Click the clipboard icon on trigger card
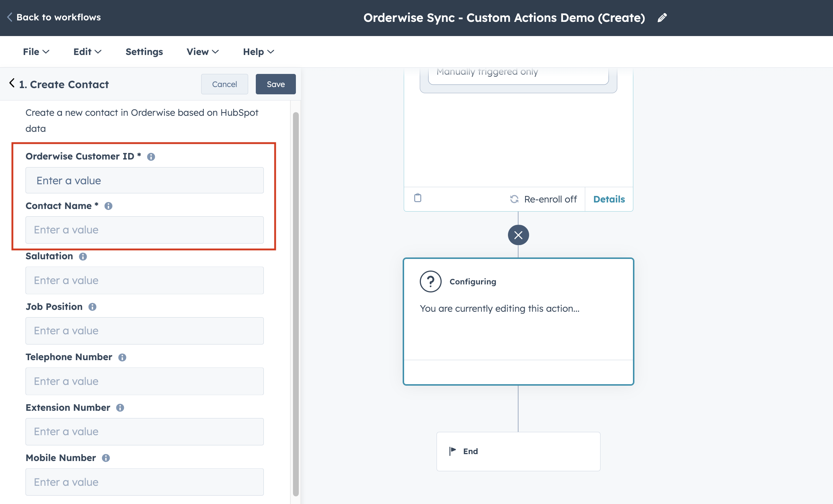 tap(418, 198)
